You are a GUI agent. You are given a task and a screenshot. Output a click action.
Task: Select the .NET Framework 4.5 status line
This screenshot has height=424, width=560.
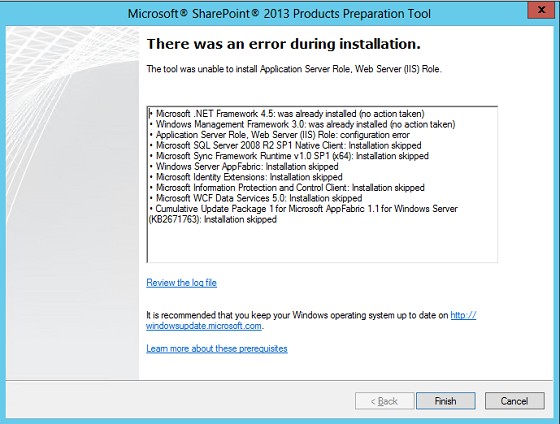point(287,114)
